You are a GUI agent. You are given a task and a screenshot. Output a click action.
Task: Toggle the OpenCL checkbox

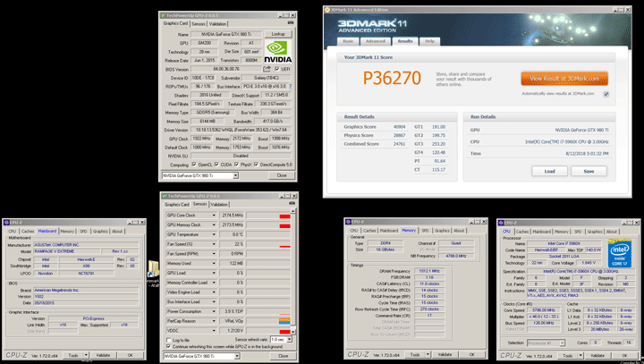point(194,165)
